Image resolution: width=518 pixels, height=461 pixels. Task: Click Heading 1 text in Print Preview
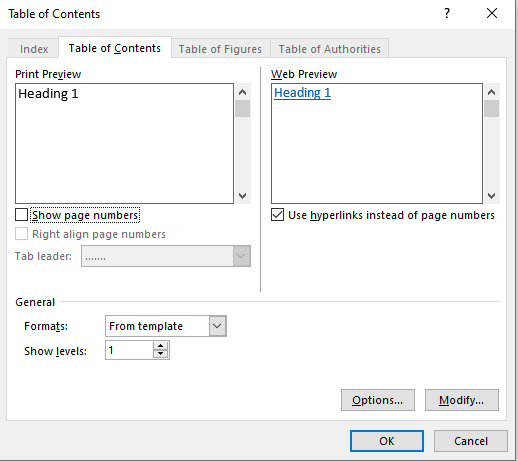(x=48, y=94)
